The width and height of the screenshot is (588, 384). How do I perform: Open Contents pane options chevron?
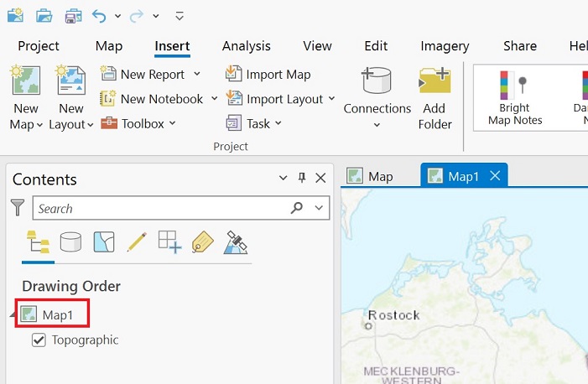tap(284, 178)
